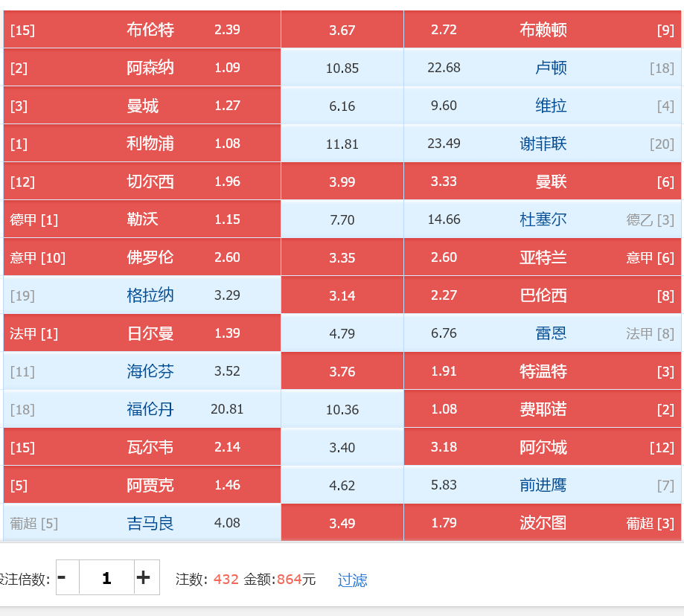Select the 4.79 draw odds
The image size is (684, 616).
click(342, 333)
